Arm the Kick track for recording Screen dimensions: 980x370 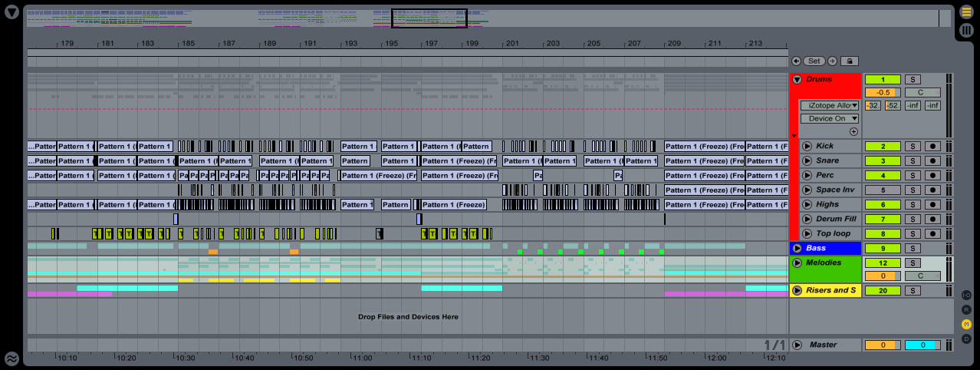click(x=932, y=146)
